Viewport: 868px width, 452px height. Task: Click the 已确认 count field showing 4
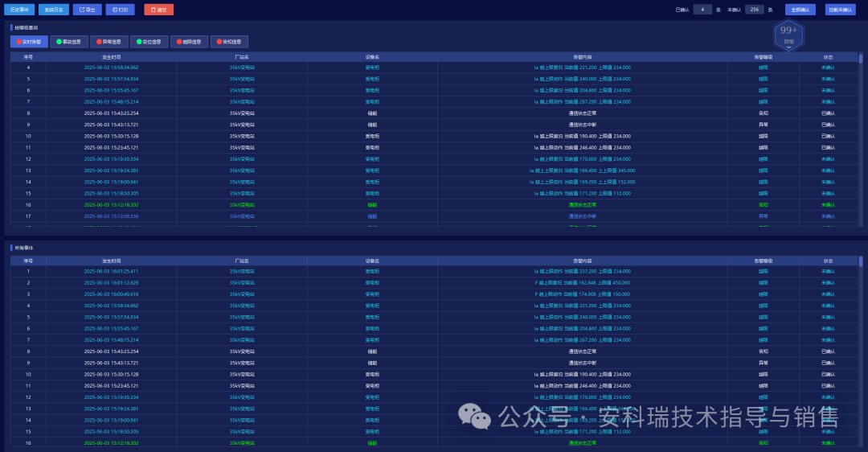coord(702,10)
